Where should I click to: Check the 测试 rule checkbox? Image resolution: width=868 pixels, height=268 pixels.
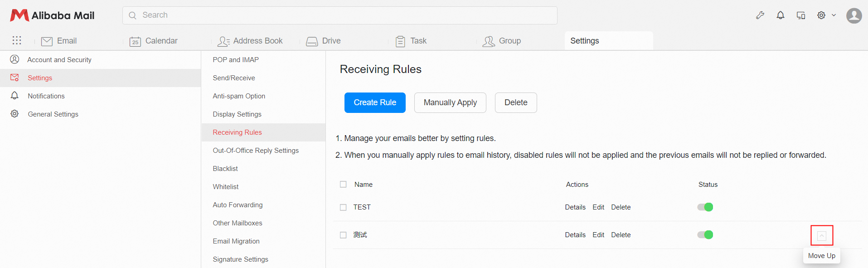[x=343, y=235]
